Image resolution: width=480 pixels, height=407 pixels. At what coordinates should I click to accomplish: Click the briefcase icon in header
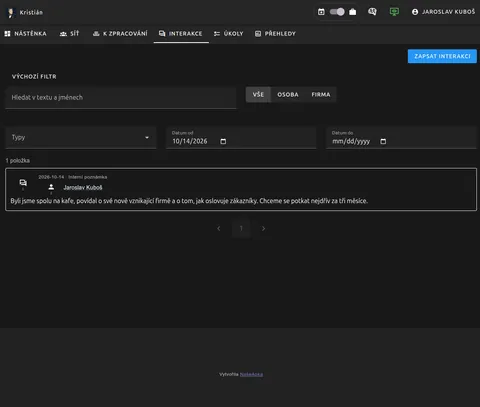pyautogui.click(x=353, y=12)
